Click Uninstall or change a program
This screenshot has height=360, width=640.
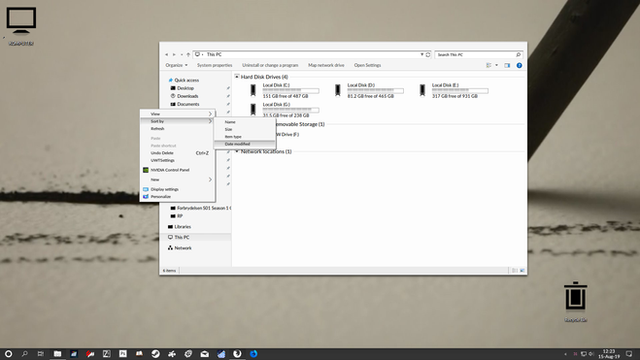(270, 65)
